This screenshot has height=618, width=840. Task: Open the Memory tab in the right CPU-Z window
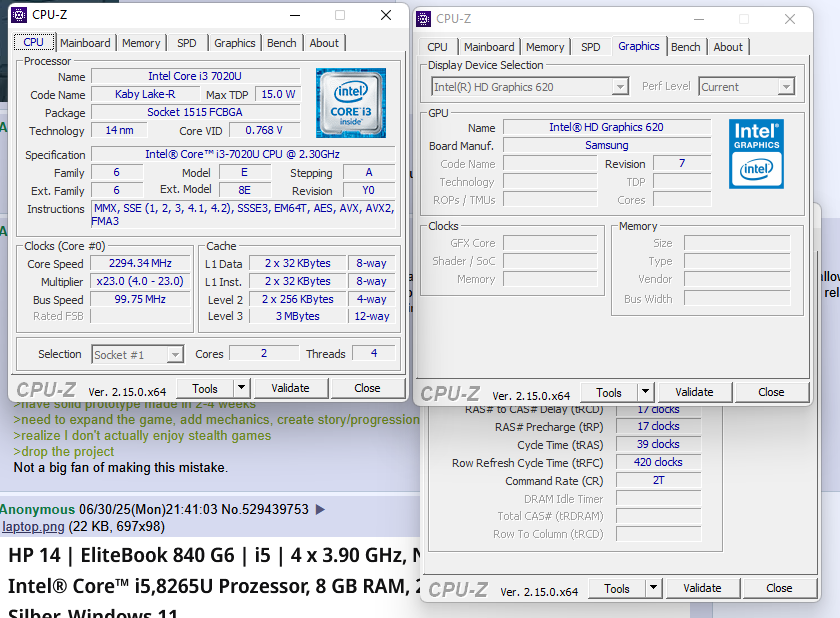[545, 47]
